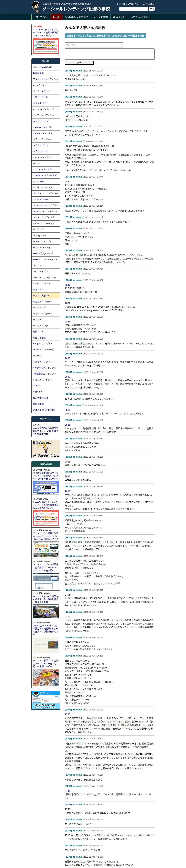Screen dimensions: 186x868
Task: Click 格付けA・B・C ソーシャルレンディング会社 banner
Action: (x=46, y=449)
